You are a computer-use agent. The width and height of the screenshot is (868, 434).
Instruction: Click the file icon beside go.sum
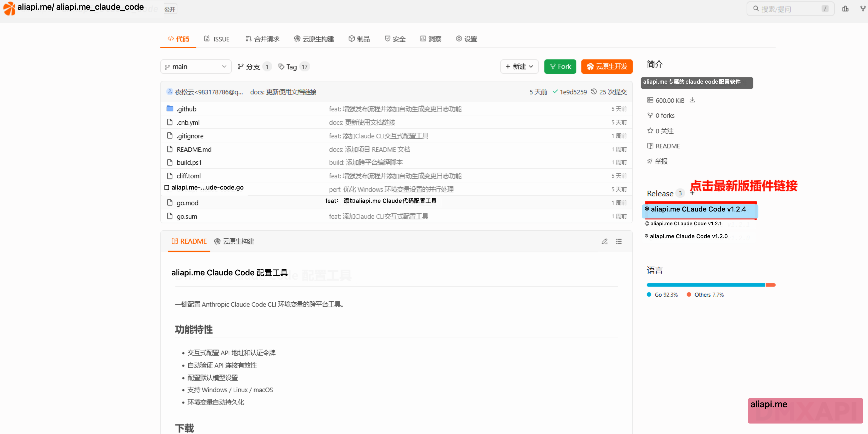click(170, 216)
